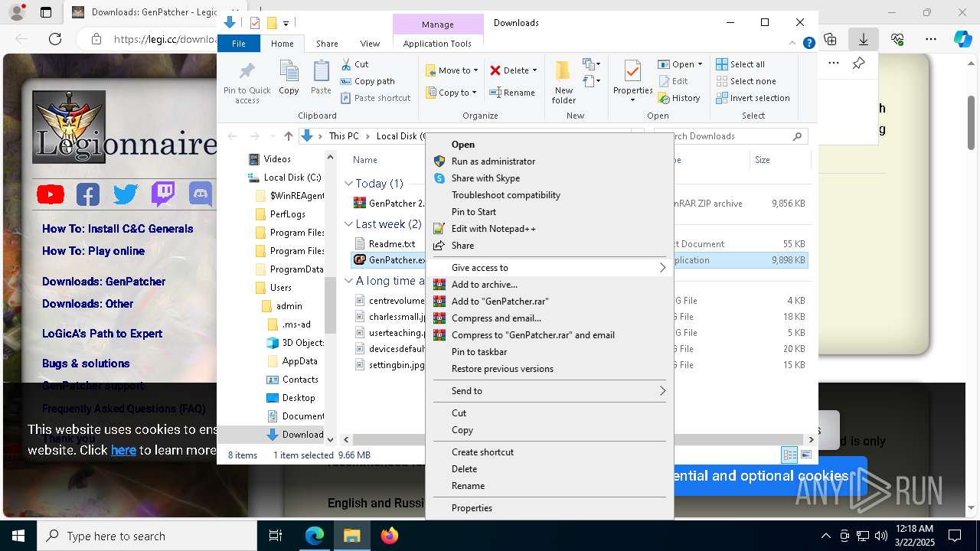Choose Pin to taskbar

coord(549,352)
